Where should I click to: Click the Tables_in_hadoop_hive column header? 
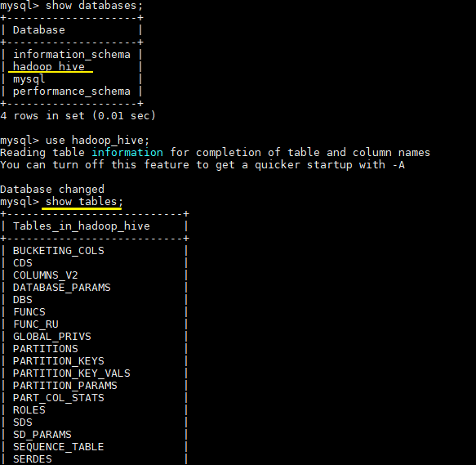82,226
